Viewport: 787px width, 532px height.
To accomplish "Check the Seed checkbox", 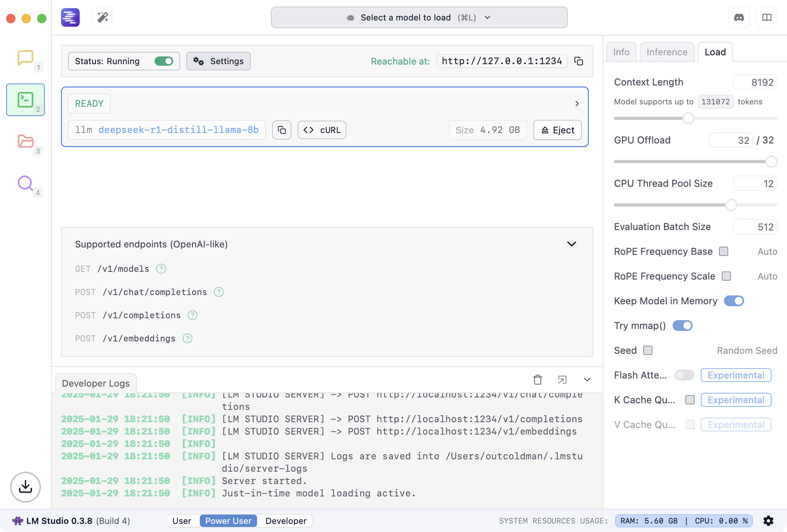I will pos(648,350).
